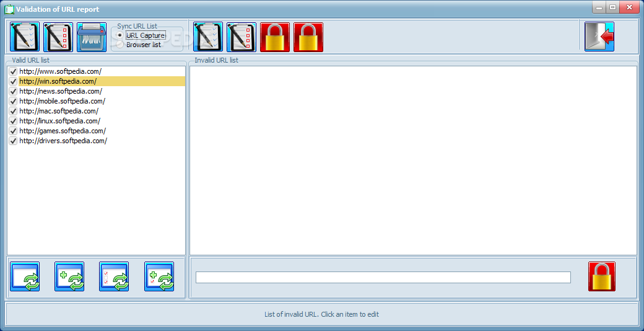Select the http://games.softpedia.com/ URL text

(x=63, y=131)
